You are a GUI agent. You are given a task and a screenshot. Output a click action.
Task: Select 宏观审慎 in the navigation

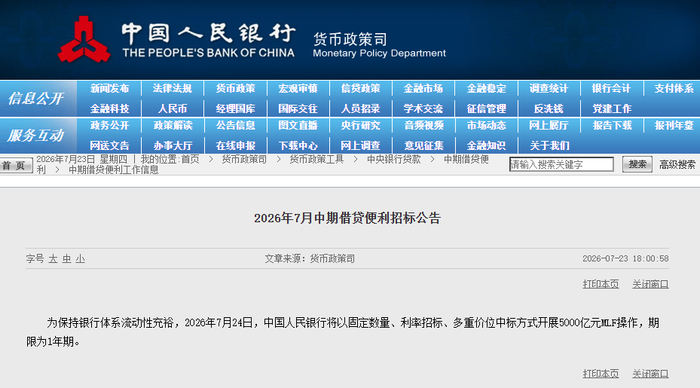pos(298,88)
